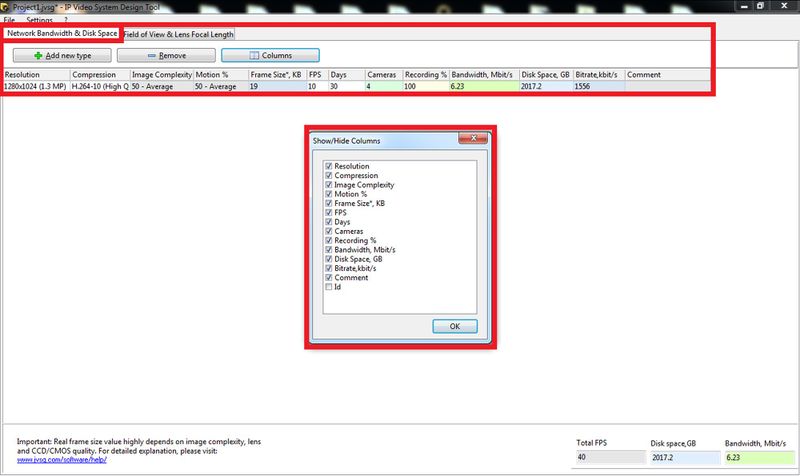
Task: Open the jvsg.com software help link
Action: 62,460
